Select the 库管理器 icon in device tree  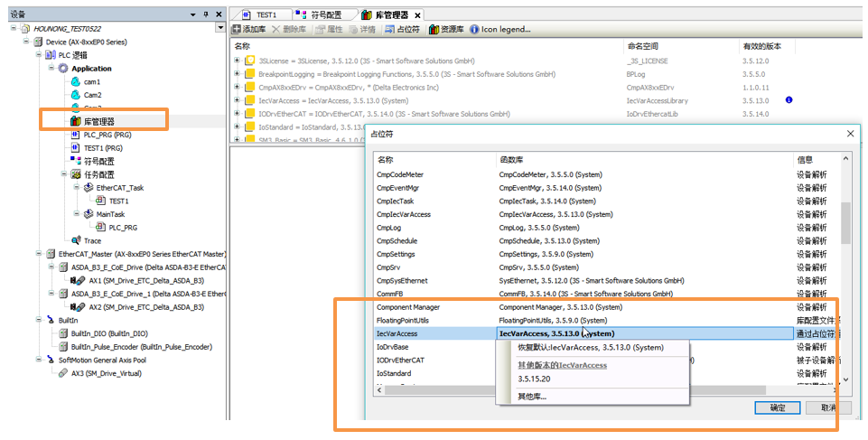click(76, 121)
